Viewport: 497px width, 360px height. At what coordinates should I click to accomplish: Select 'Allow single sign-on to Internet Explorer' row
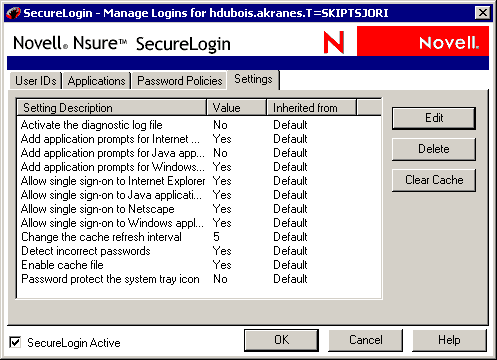tap(199, 181)
